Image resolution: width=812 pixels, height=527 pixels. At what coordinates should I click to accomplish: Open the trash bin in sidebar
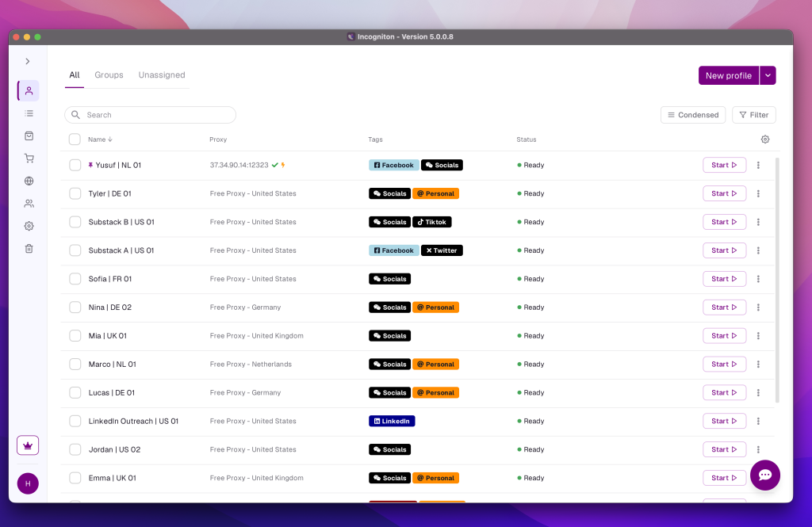pyautogui.click(x=29, y=249)
